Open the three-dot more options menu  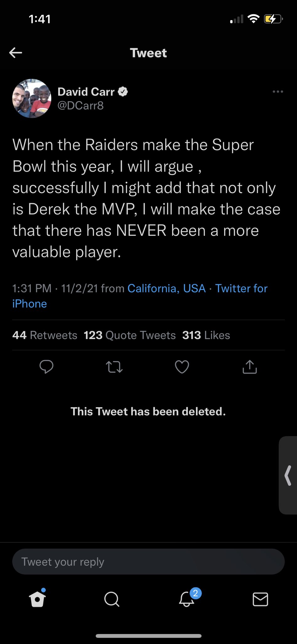[278, 92]
